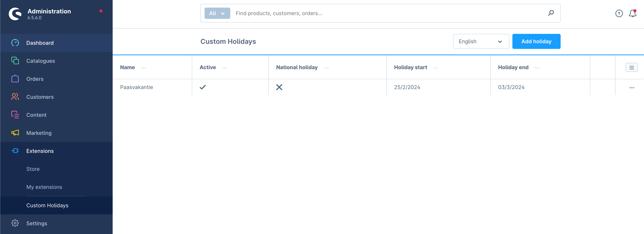Open the Dashboard menu item
Screen dimensions: 644x234
point(56,43)
